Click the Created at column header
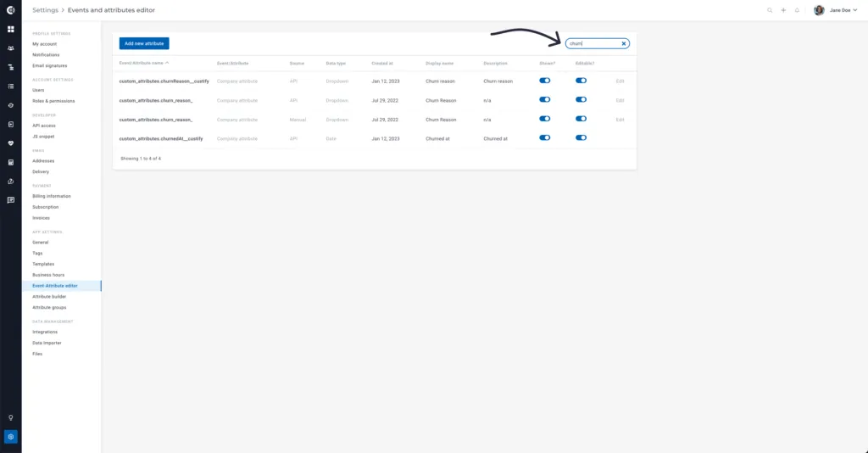The width and height of the screenshot is (868, 453). pyautogui.click(x=382, y=63)
